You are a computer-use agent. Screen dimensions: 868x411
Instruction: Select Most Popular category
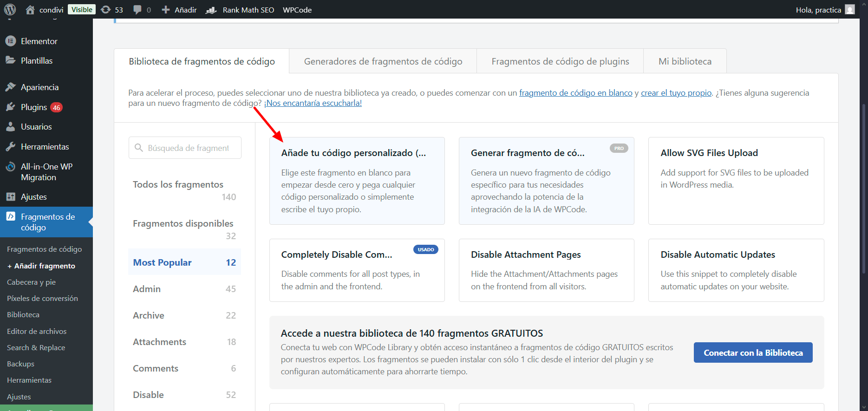184,262
